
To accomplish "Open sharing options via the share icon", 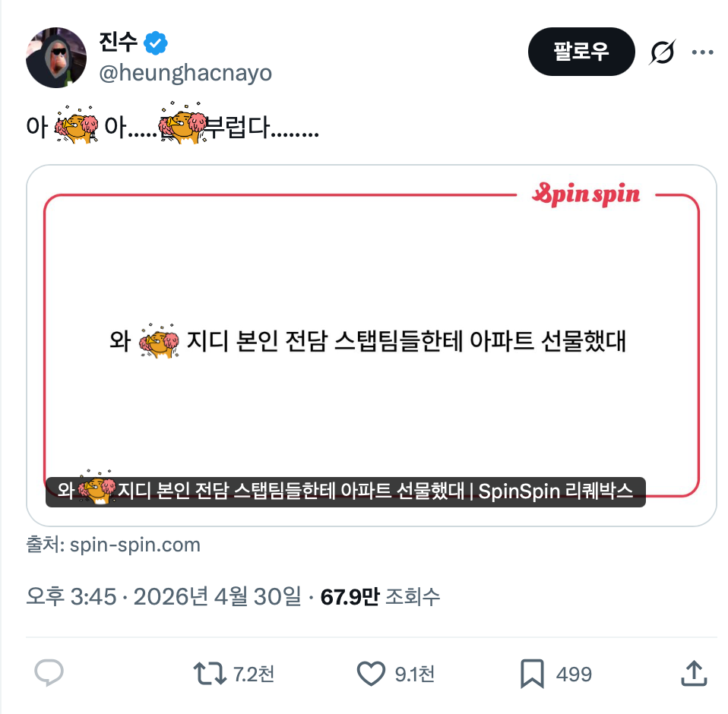I will tap(693, 674).
